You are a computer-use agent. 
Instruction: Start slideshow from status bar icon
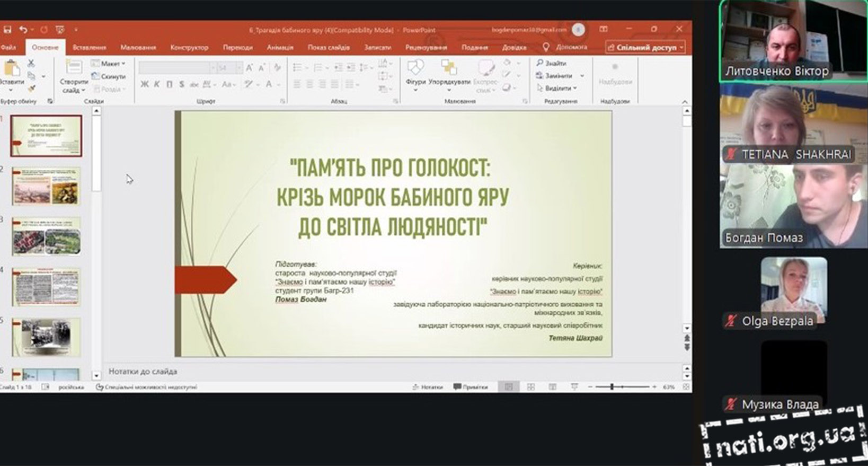574,387
